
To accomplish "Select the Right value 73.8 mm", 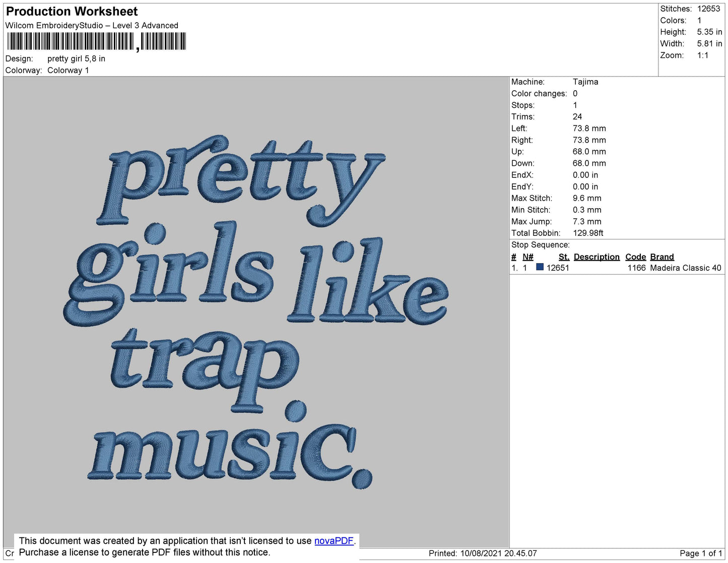I will pyautogui.click(x=589, y=140).
